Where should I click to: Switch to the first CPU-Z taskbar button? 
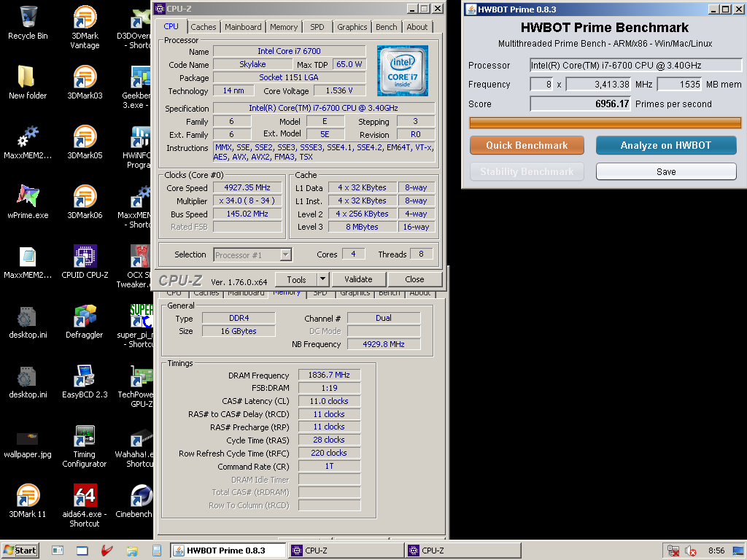346,551
